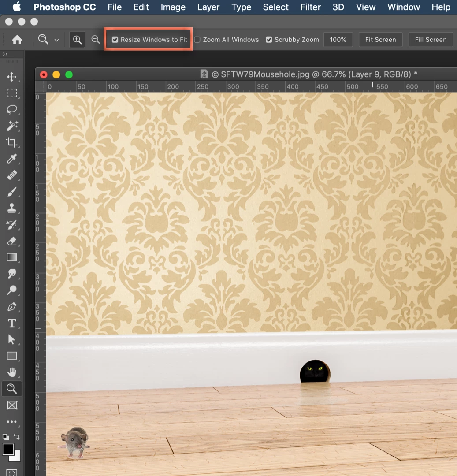Image resolution: width=457 pixels, height=476 pixels.
Task: Select the Frame tool
Action: (12, 405)
